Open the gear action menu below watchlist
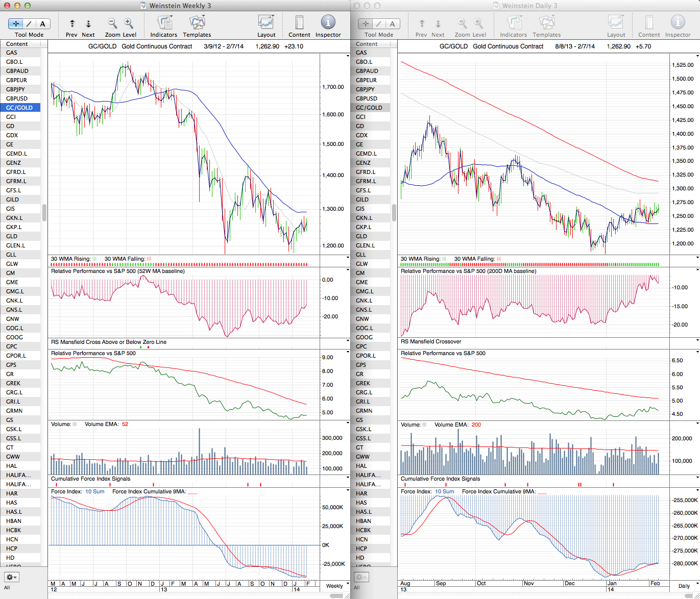Viewport: 700px width, 599px height. pyautogui.click(x=11, y=577)
